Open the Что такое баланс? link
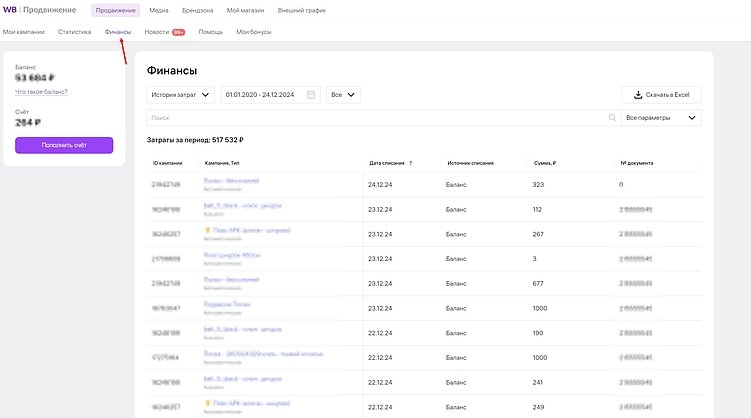The width and height of the screenshot is (751, 418). (41, 92)
